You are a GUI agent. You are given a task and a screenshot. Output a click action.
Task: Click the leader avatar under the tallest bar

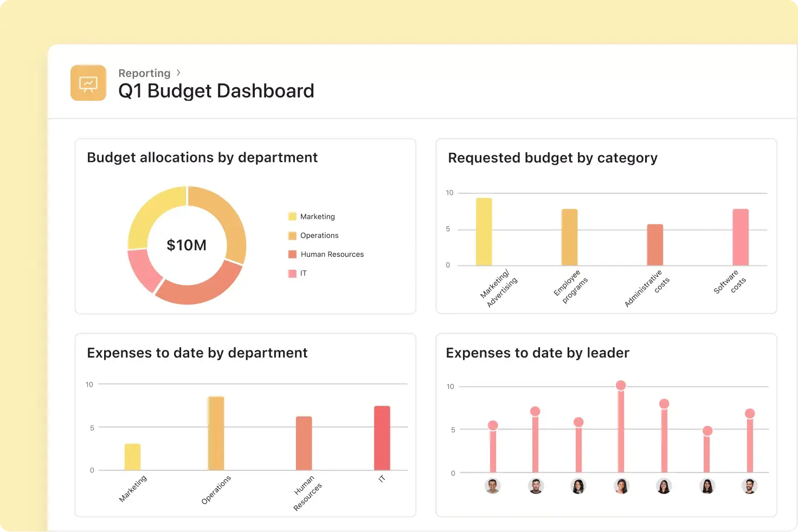pos(621,486)
